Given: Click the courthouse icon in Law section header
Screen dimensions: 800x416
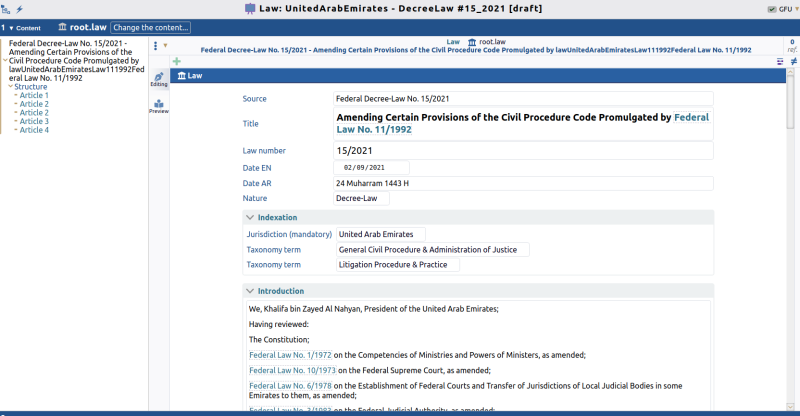Looking at the screenshot, I should coord(182,76).
